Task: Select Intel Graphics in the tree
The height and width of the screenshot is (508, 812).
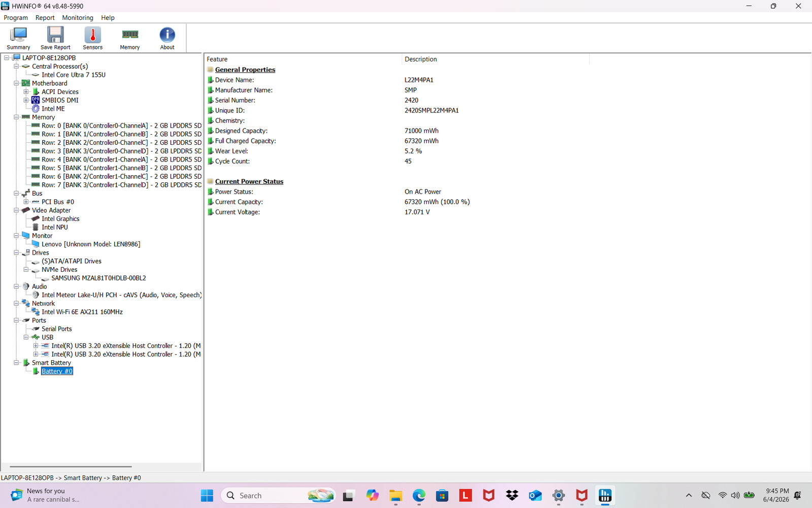Action: click(x=60, y=219)
